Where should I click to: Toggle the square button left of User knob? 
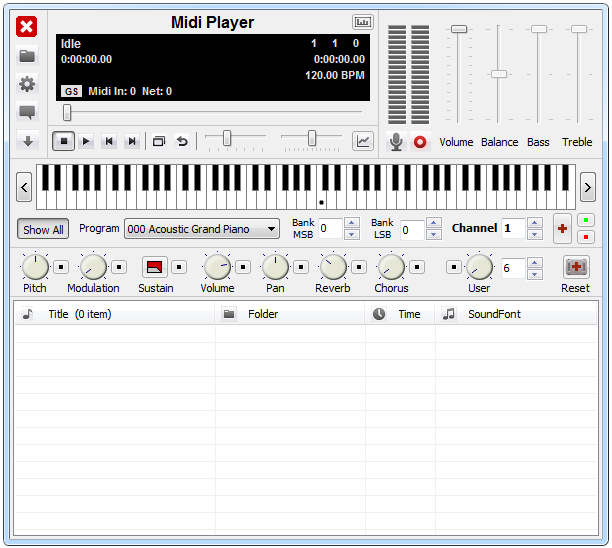click(454, 267)
